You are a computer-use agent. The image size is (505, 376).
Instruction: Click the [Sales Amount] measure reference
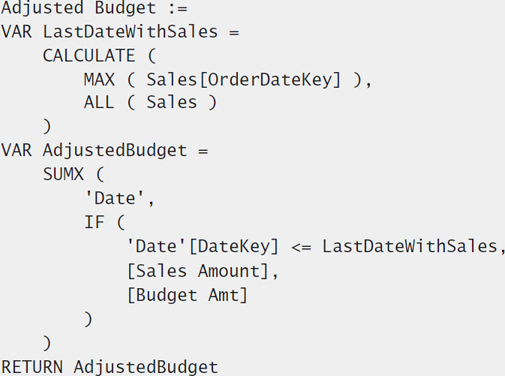pyautogui.click(x=198, y=271)
